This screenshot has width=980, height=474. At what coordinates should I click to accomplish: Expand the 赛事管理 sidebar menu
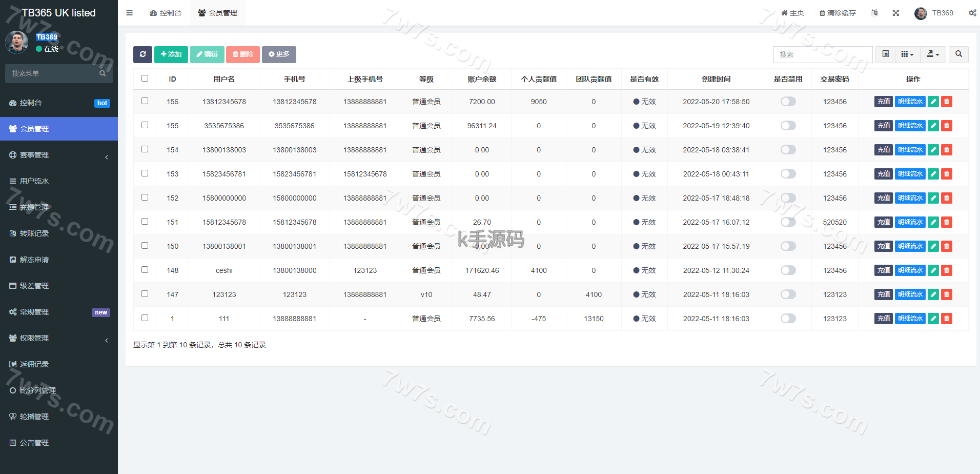pos(59,155)
